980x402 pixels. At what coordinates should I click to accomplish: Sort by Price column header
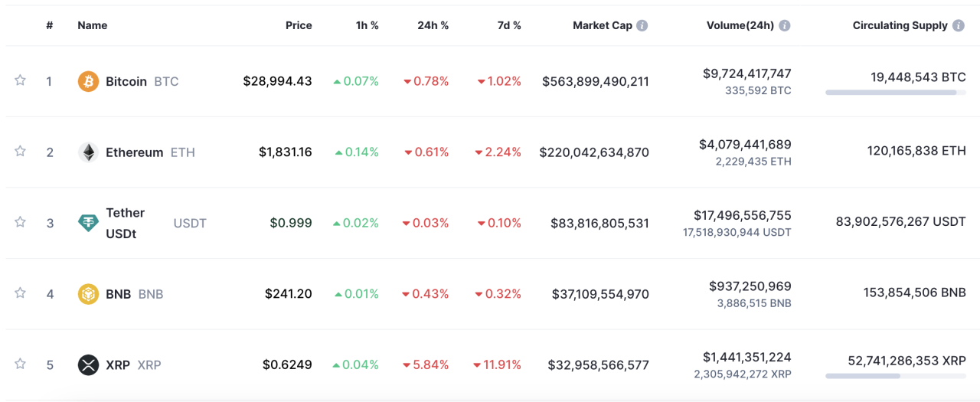[x=299, y=25]
